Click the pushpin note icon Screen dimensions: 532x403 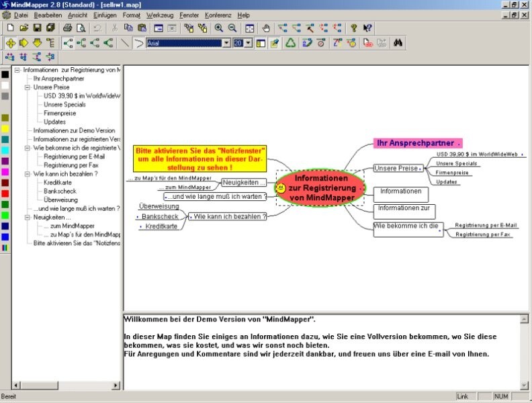(x=275, y=43)
